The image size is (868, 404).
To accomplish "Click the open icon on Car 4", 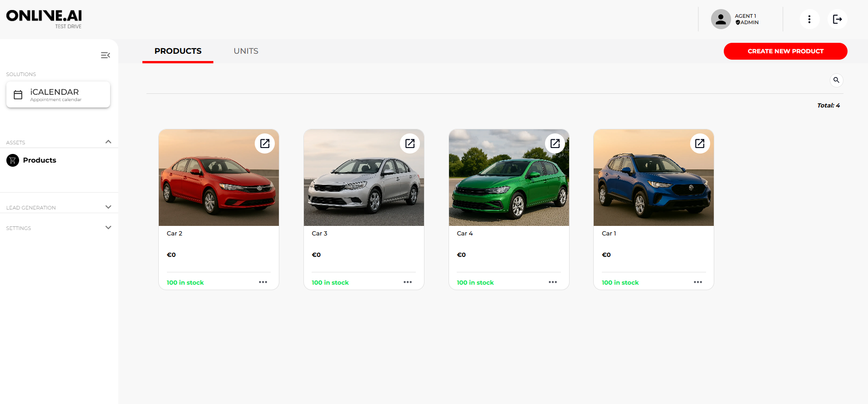I will 555,143.
